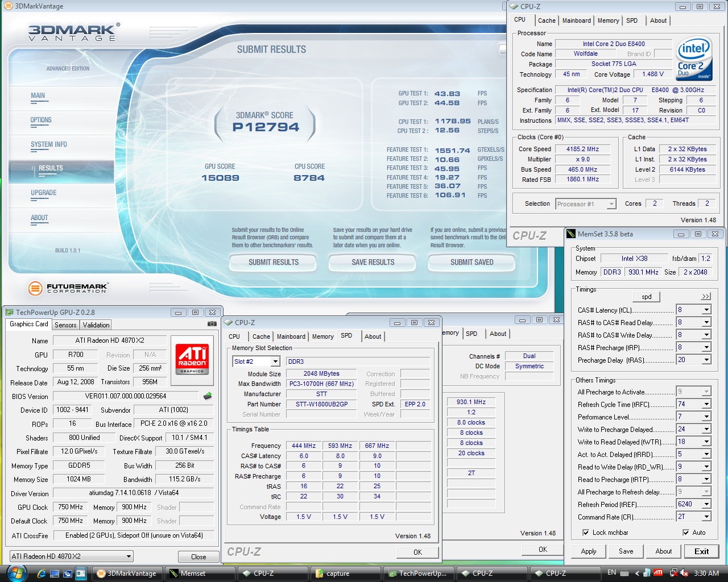Image resolution: width=728 pixels, height=582 pixels.
Task: Open Write to Precharge Delayed dropdown
Action: pos(706,429)
